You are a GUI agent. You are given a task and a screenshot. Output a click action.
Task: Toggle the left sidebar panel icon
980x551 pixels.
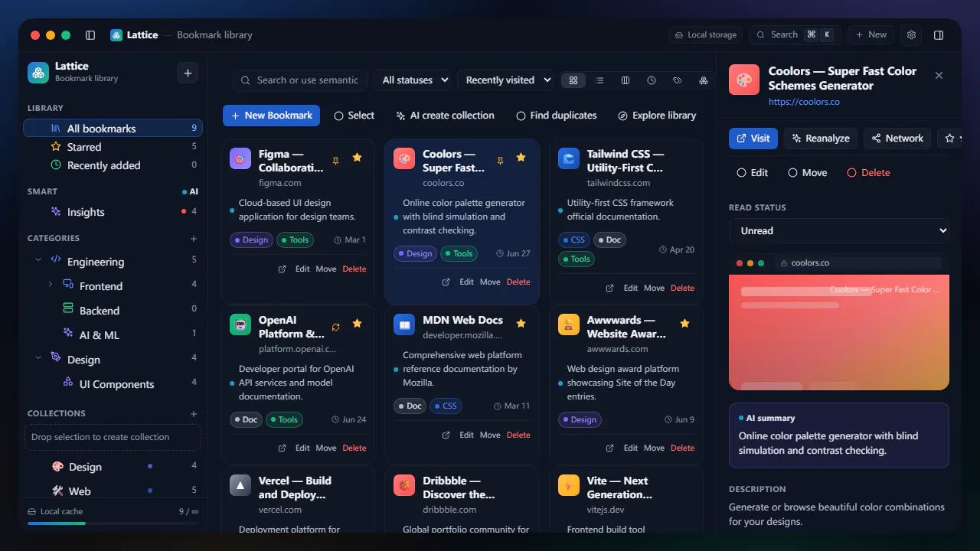tap(90, 35)
